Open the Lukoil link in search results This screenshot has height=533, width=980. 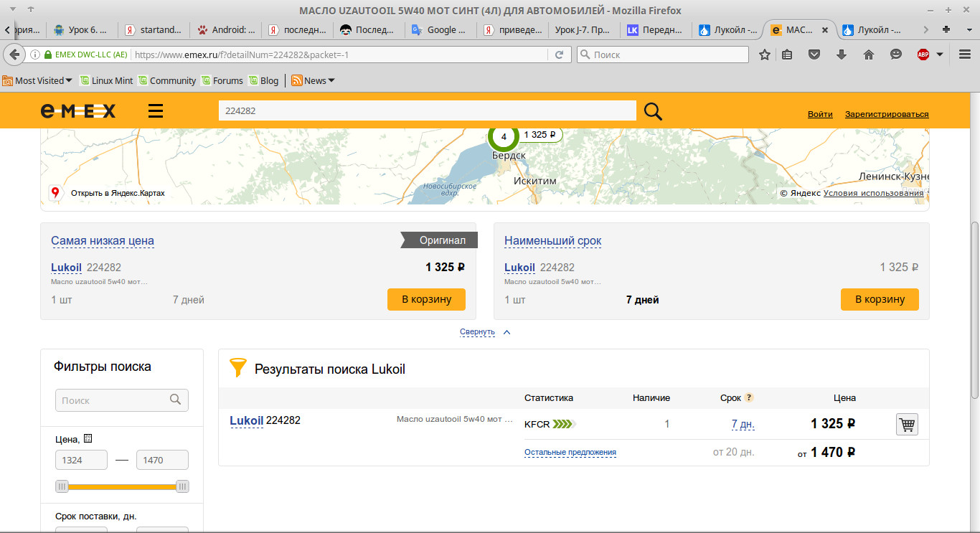pyautogui.click(x=246, y=420)
